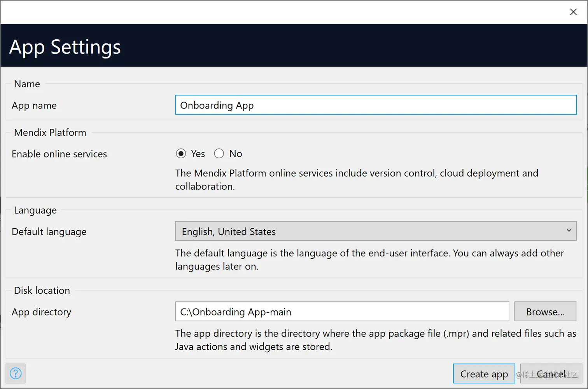The image size is (588, 389).
Task: Click the Cancel button
Action: pyautogui.click(x=551, y=374)
